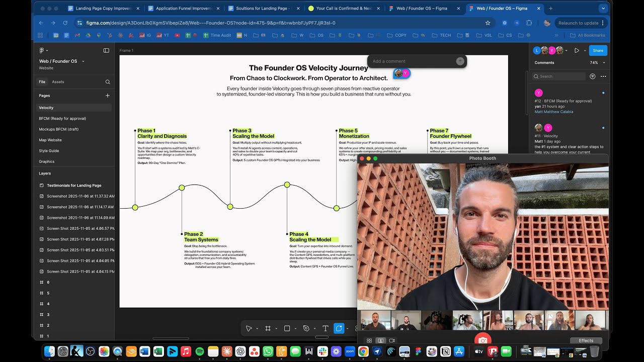The width and height of the screenshot is (644, 362).
Task: Click the Share button
Action: 598,50
